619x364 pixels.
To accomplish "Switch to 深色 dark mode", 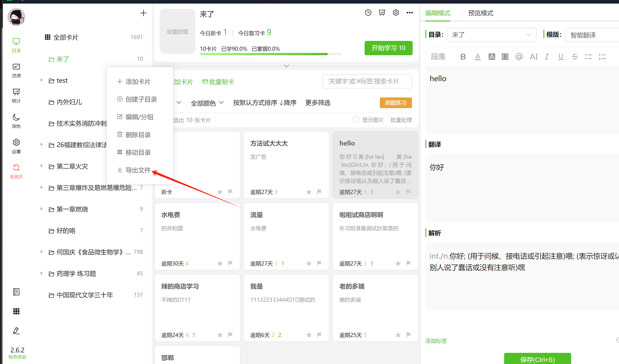I will [16, 121].
